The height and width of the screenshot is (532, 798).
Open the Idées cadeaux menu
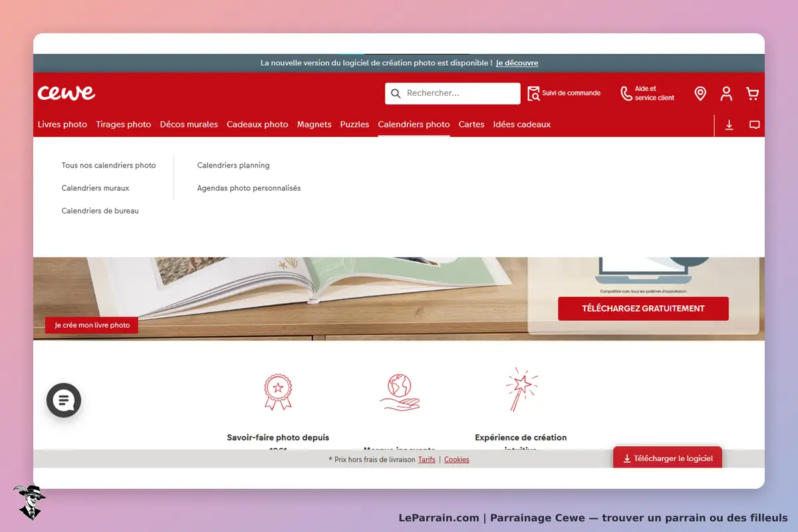(x=522, y=124)
